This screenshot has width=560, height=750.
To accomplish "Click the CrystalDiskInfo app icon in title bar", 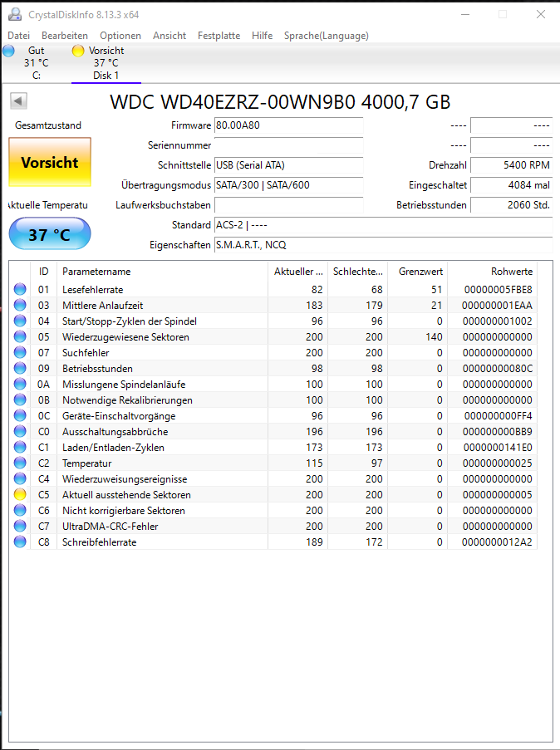I will [15, 14].
